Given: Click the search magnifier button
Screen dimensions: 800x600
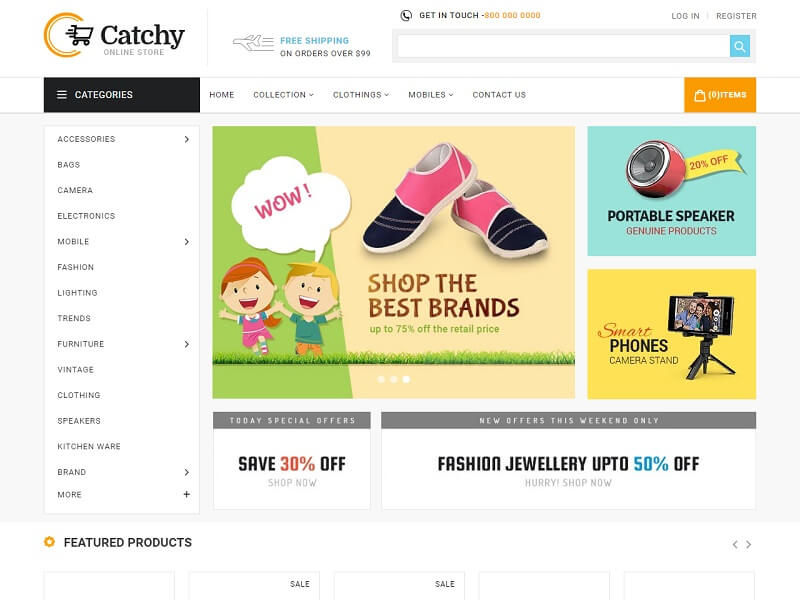Looking at the screenshot, I should pos(739,46).
